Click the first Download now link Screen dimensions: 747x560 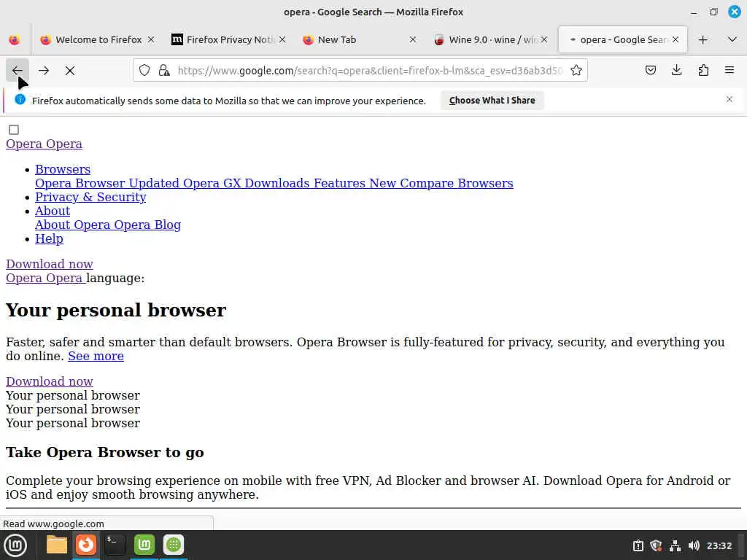(50, 264)
